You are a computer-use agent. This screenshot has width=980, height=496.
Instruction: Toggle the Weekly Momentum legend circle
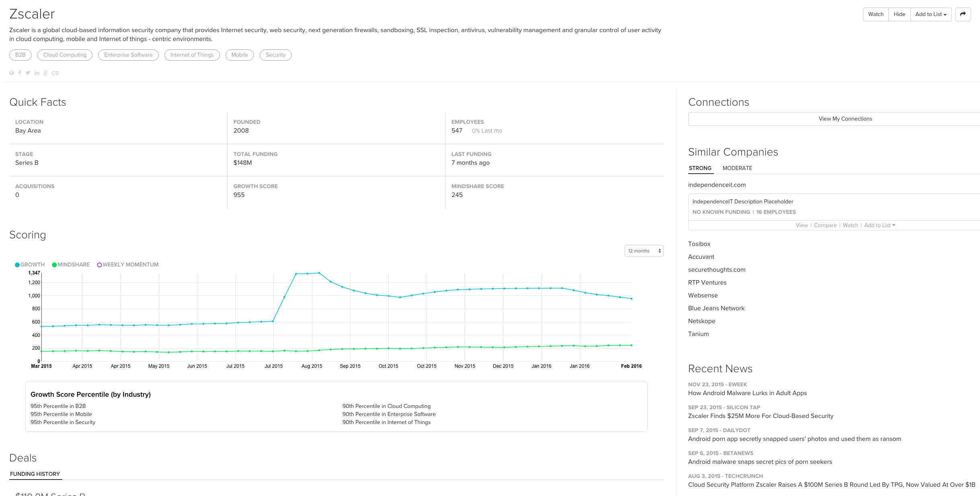pos(99,264)
